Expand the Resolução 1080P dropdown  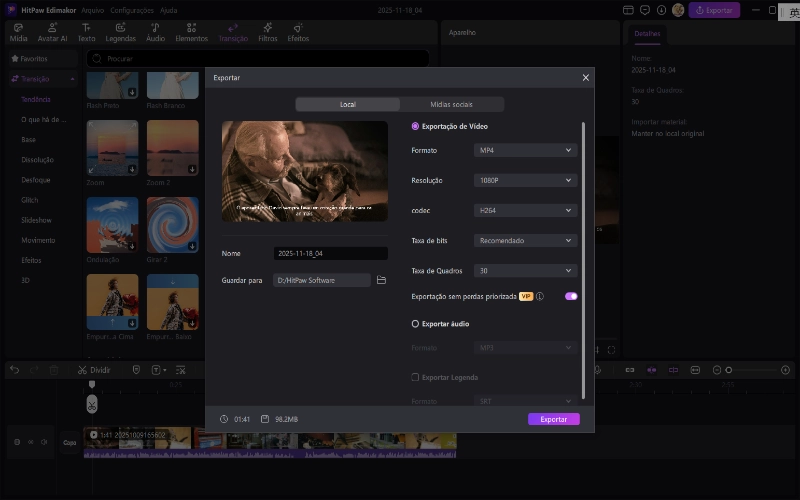[x=525, y=180]
